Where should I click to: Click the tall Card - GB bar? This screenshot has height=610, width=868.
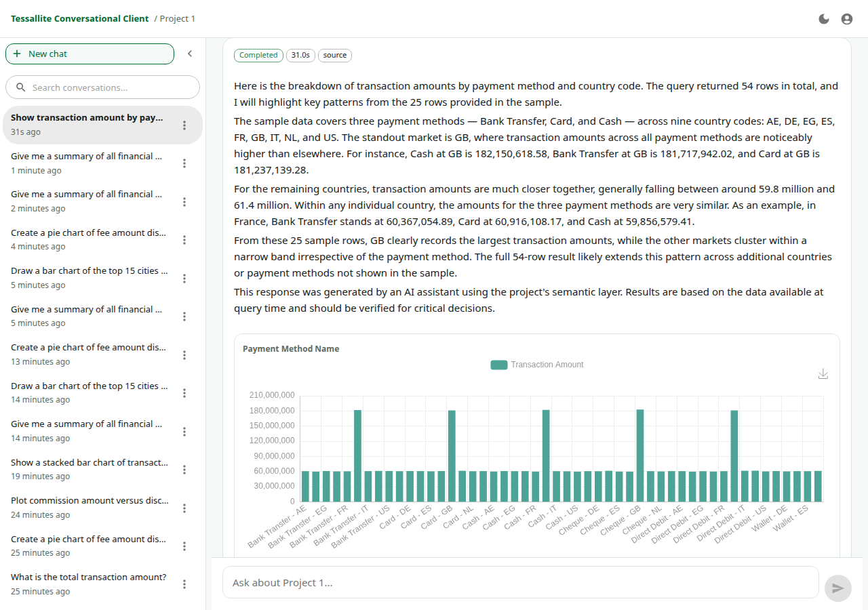pyautogui.click(x=452, y=455)
